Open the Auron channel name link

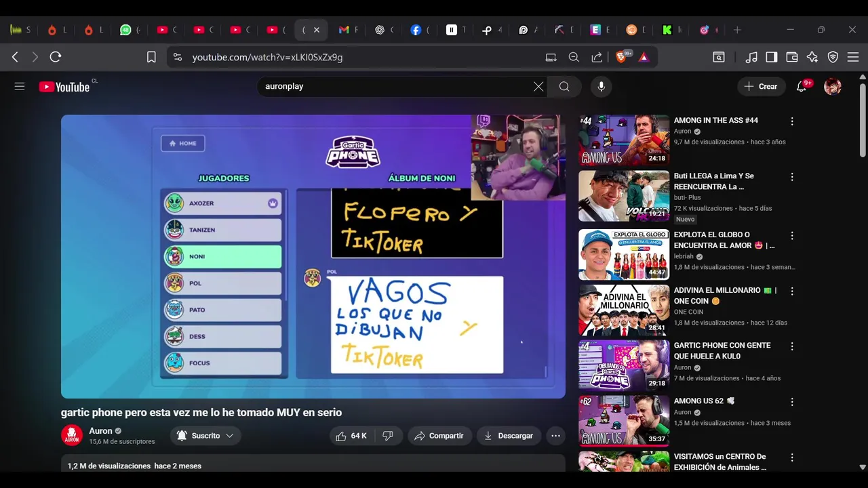pyautogui.click(x=100, y=431)
